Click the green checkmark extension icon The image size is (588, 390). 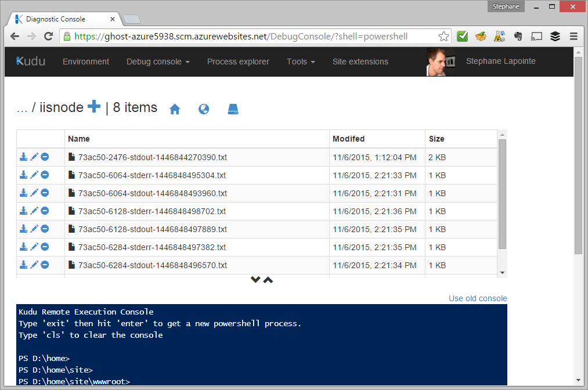click(463, 37)
